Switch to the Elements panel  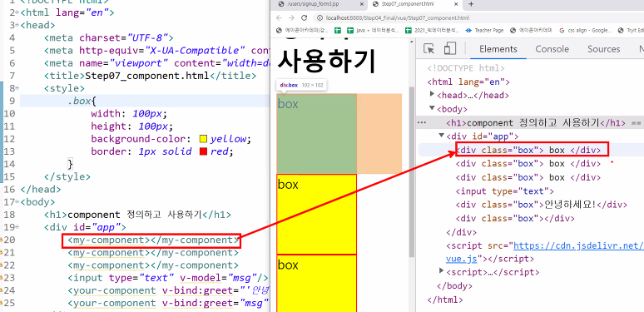pos(498,49)
